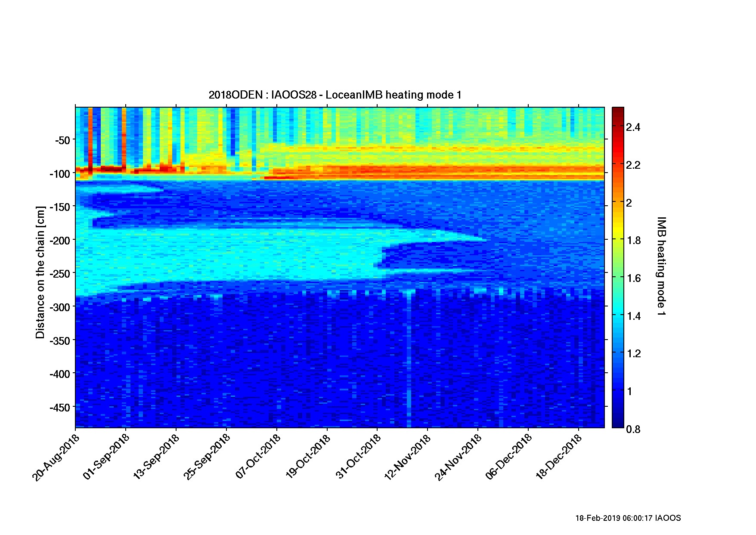Select the '01-Sep-2018' x-axis date label
The width and height of the screenshot is (756, 535).
[107, 457]
